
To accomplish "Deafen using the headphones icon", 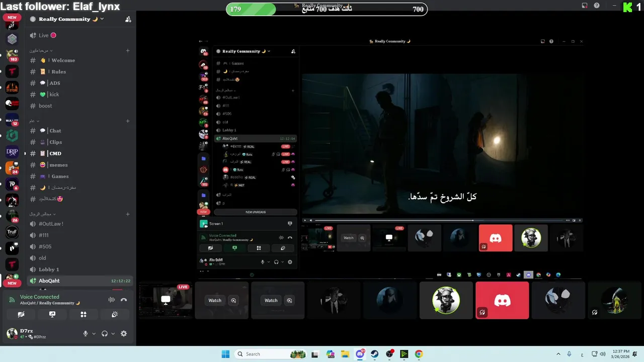I will point(105,333).
